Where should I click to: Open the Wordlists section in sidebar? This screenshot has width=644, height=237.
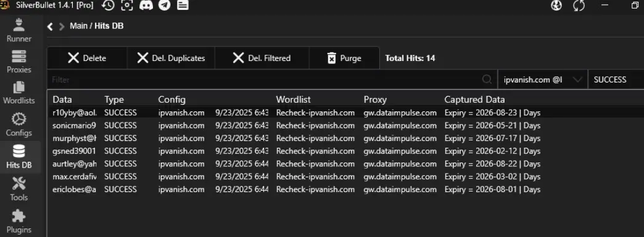tap(19, 93)
